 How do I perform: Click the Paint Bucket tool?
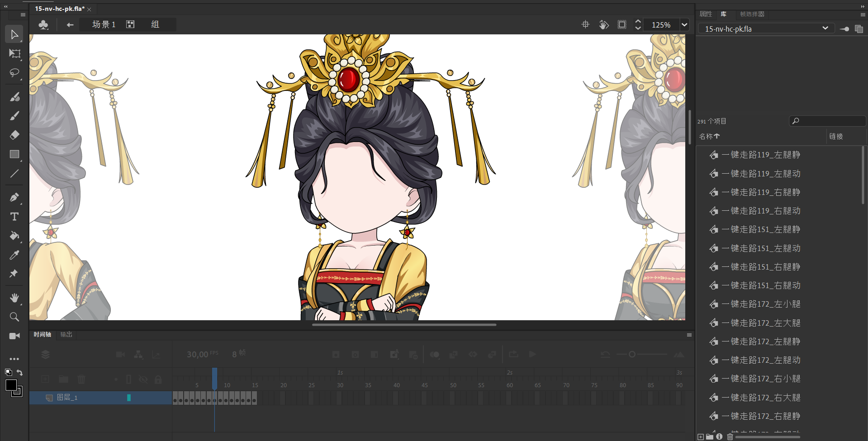[x=14, y=236]
